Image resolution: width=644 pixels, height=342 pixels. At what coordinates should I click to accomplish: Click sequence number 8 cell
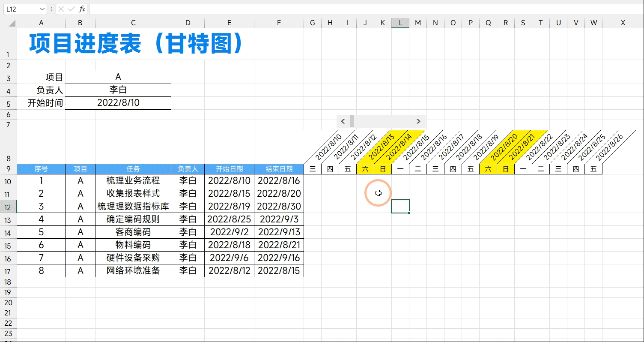tap(41, 271)
